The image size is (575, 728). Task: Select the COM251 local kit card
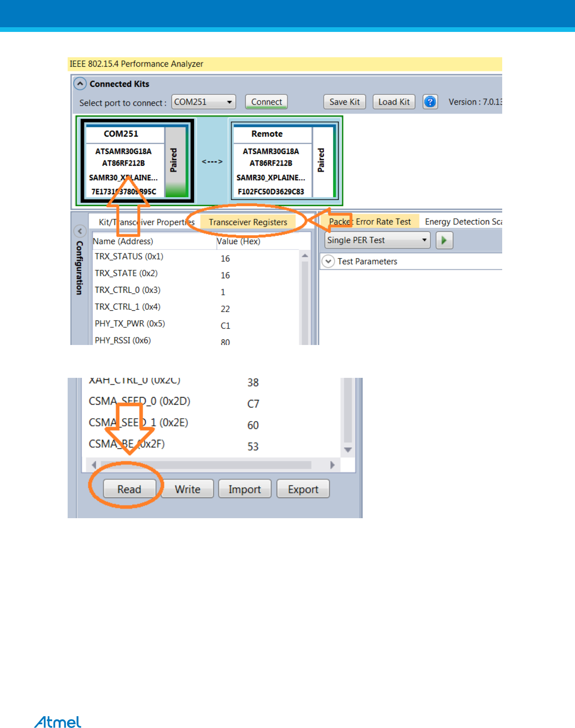[x=137, y=161]
